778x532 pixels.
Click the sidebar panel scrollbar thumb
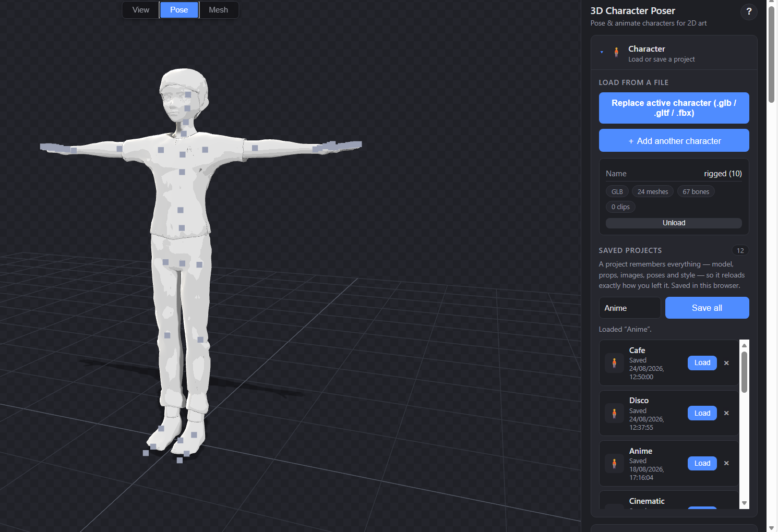[772, 55]
